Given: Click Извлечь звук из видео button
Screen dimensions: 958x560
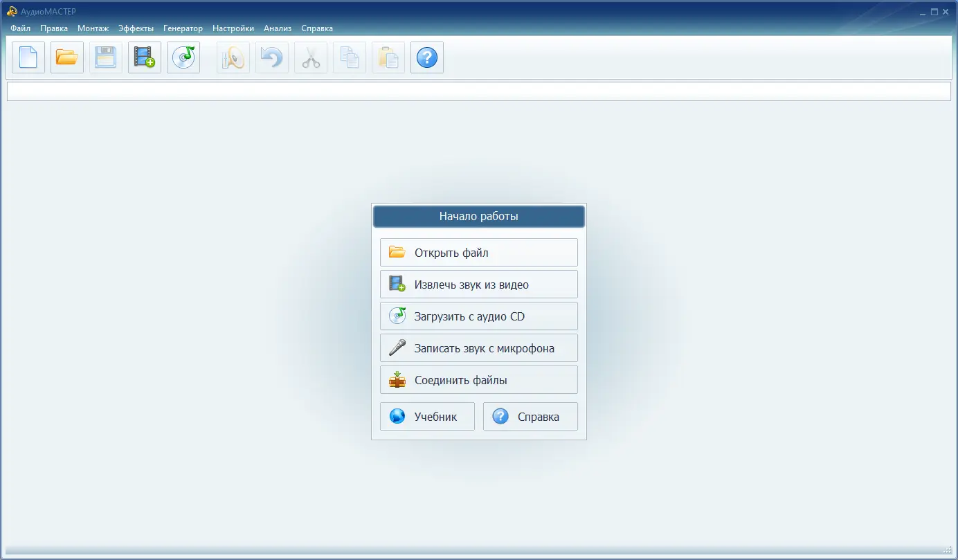Looking at the screenshot, I should (479, 284).
